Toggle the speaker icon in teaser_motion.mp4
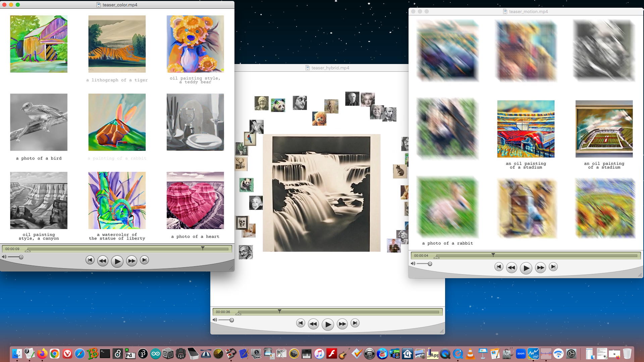Screen dimensions: 644x362 [413, 264]
